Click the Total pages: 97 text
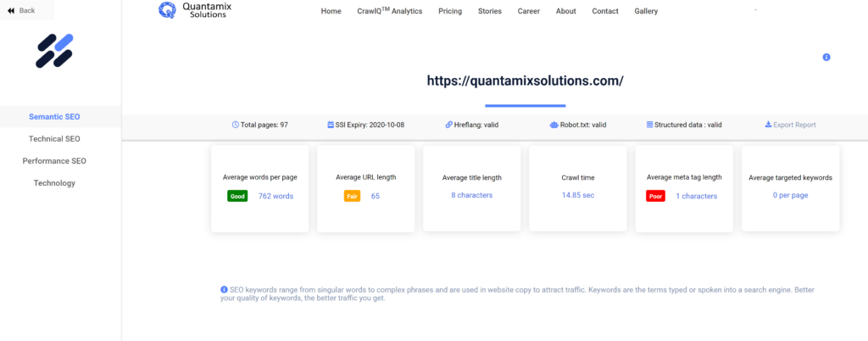 264,125
